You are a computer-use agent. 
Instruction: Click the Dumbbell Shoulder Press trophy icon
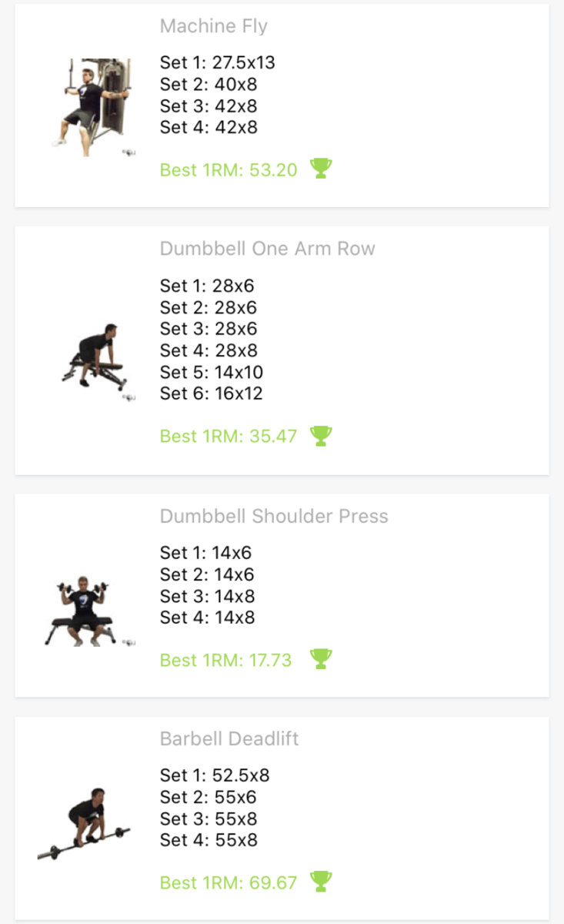pos(321,659)
